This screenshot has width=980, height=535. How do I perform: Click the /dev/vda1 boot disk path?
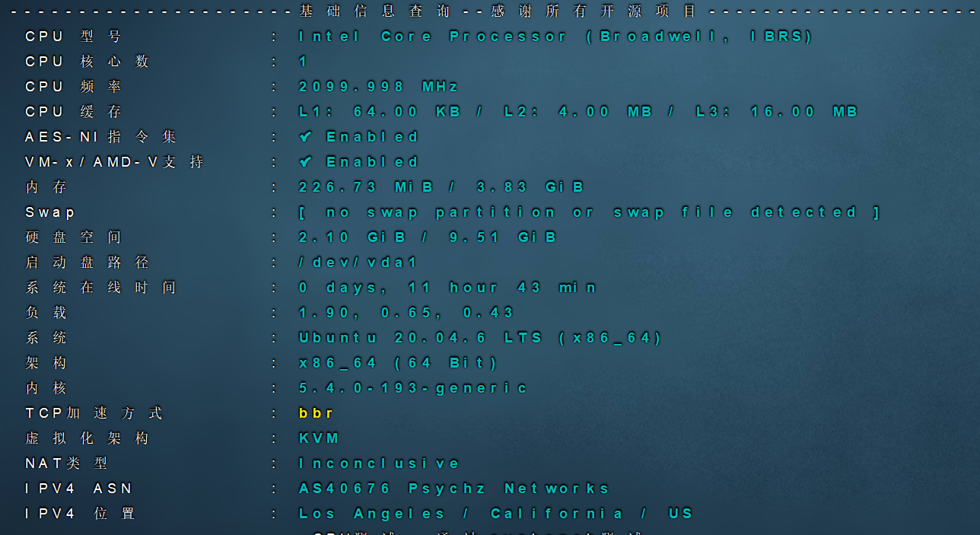coord(358,263)
